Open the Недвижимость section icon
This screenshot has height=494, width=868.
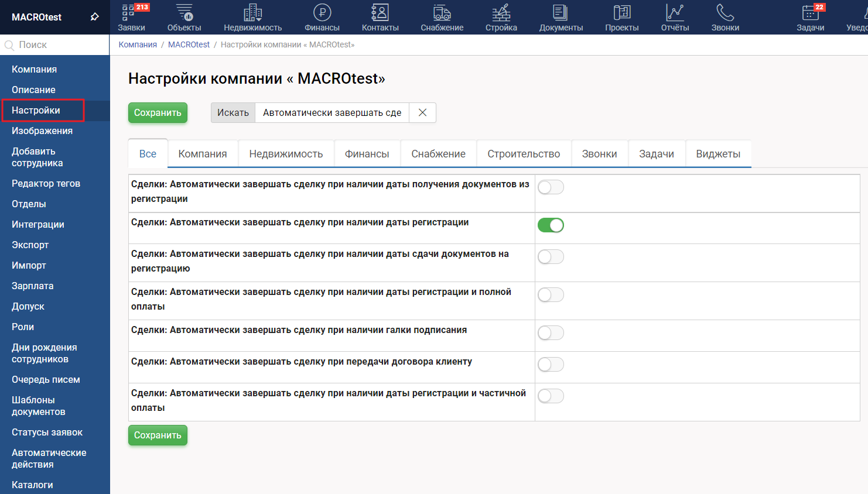pyautogui.click(x=253, y=12)
